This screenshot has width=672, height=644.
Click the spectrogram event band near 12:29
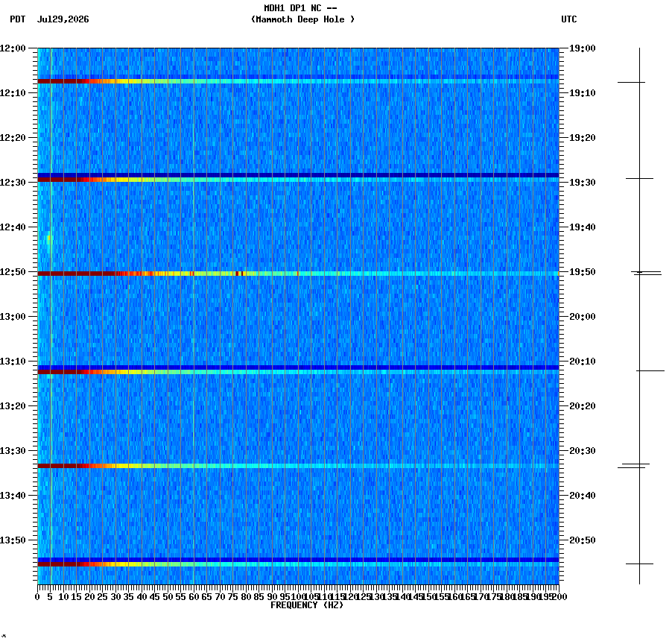coord(298,180)
